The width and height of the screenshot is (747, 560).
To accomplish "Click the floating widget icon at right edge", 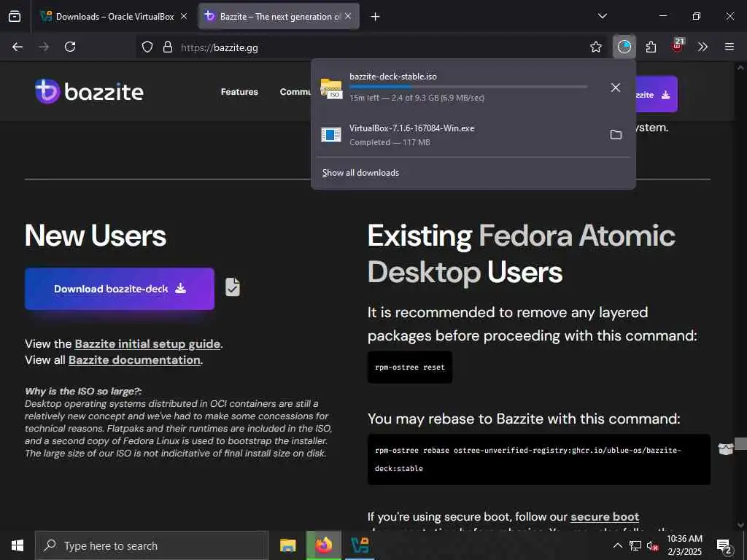I will (x=726, y=448).
